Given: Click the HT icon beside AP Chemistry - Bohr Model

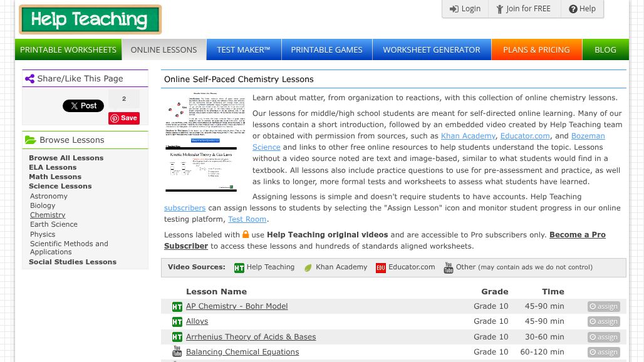Looking at the screenshot, I should [x=177, y=307].
